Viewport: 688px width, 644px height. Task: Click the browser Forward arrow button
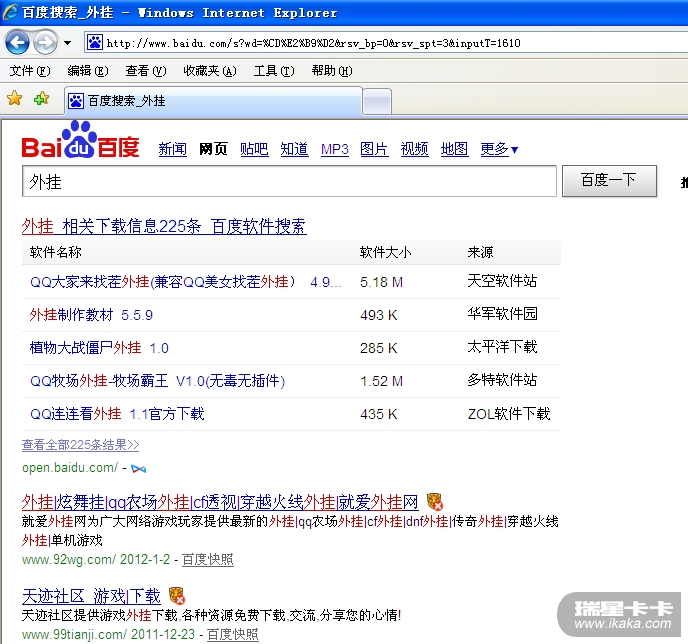pos(45,43)
